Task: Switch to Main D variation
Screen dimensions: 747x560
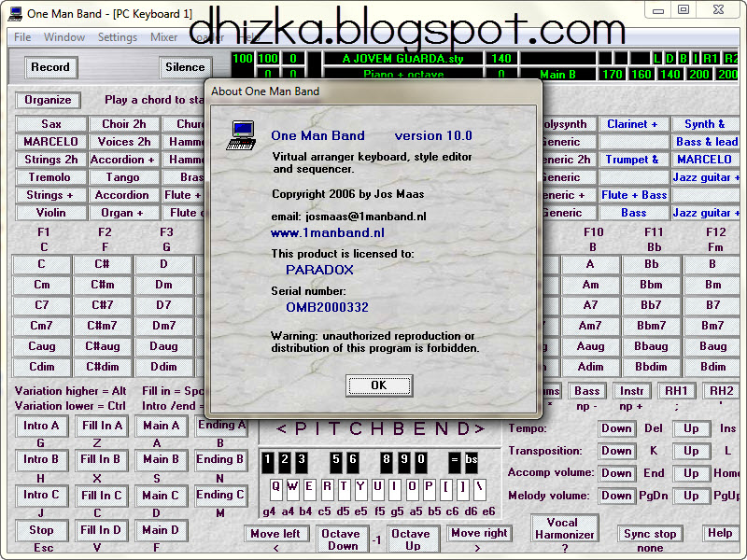Action: point(161,530)
